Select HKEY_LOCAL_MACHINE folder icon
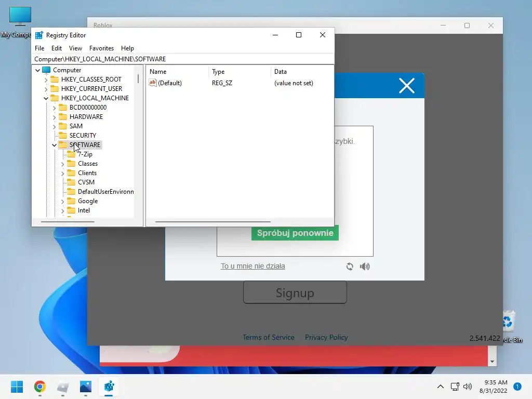The height and width of the screenshot is (399, 532). (54, 98)
